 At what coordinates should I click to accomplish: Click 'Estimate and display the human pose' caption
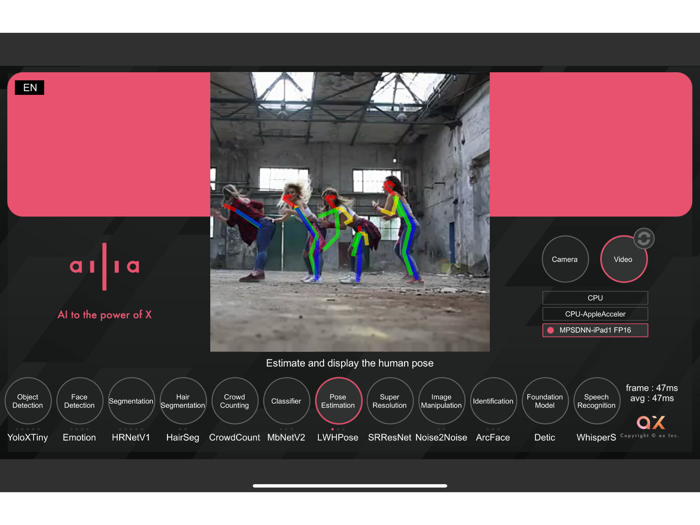click(350, 363)
